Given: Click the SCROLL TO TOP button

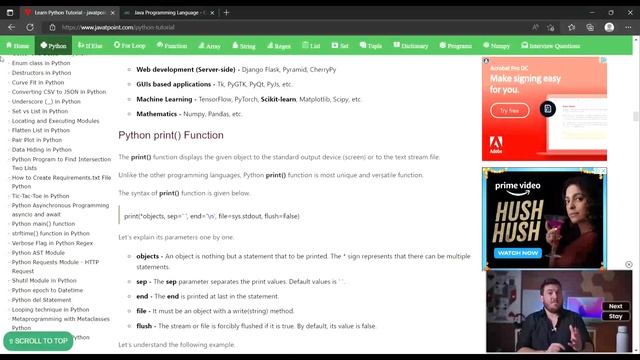Looking at the screenshot, I should pyautogui.click(x=38, y=341).
